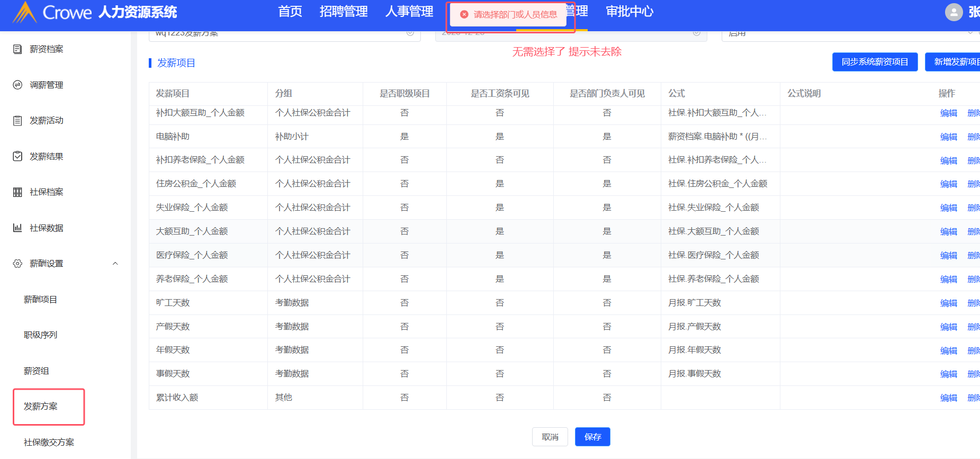Click the 发薪结果 sidebar icon
Viewport: 980px width, 459px height.
[x=17, y=156]
